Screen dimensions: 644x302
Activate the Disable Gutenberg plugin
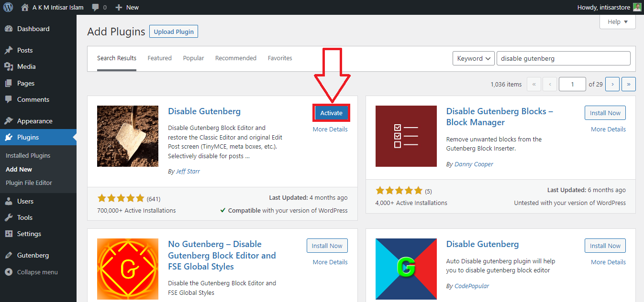click(331, 113)
